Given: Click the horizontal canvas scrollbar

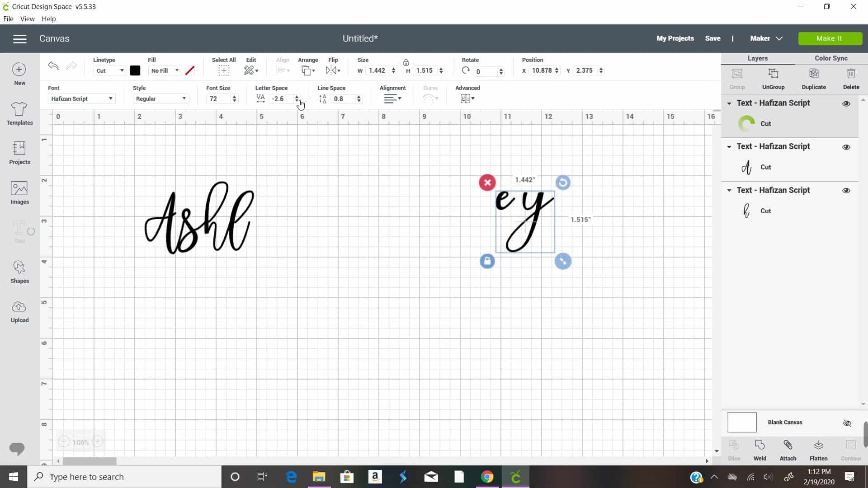Looking at the screenshot, I should (x=90, y=461).
